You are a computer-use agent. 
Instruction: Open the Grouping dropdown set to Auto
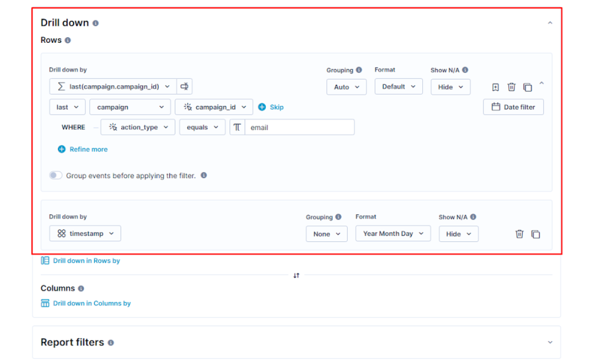coord(346,87)
